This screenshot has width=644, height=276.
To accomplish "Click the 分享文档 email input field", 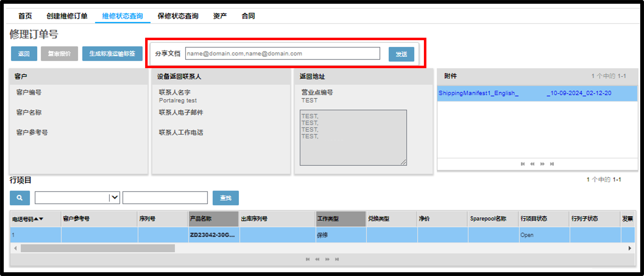I will [282, 53].
